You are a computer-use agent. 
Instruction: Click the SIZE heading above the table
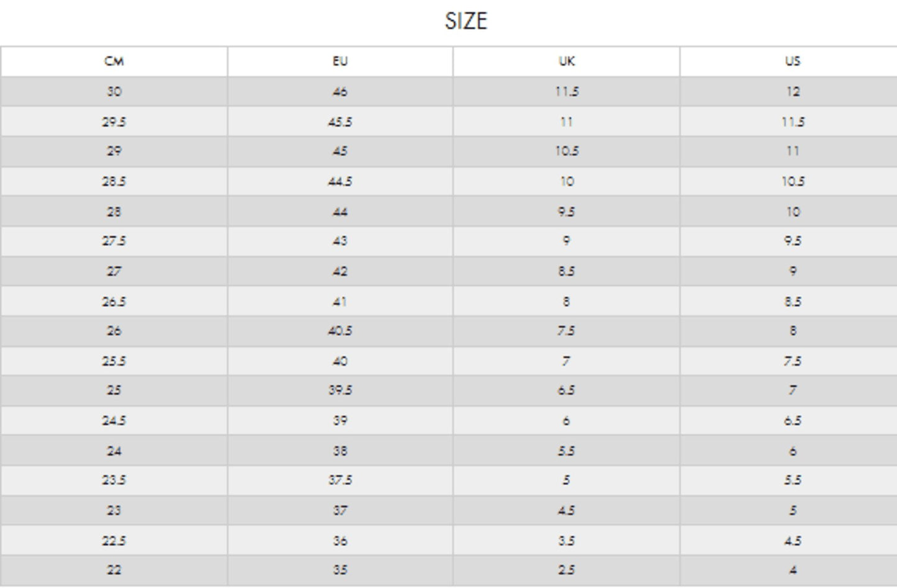pyautogui.click(x=466, y=21)
